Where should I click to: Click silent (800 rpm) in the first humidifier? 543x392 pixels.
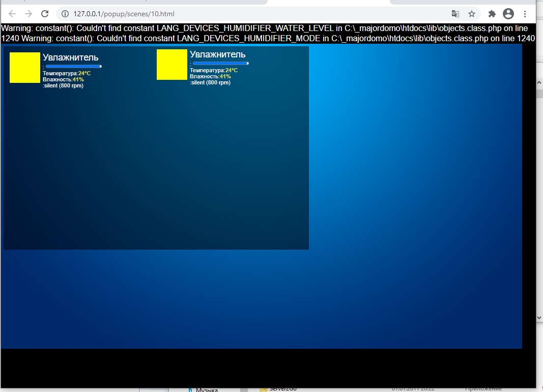pyautogui.click(x=64, y=85)
